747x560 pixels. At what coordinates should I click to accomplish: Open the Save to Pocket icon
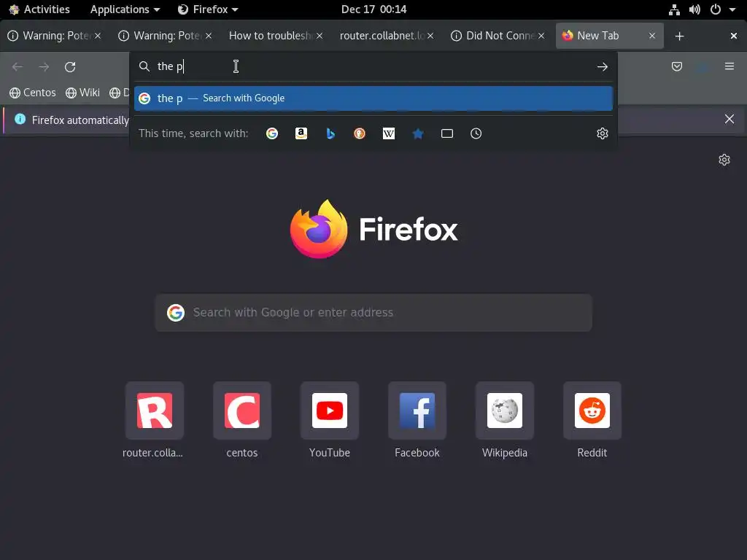pyautogui.click(x=676, y=66)
